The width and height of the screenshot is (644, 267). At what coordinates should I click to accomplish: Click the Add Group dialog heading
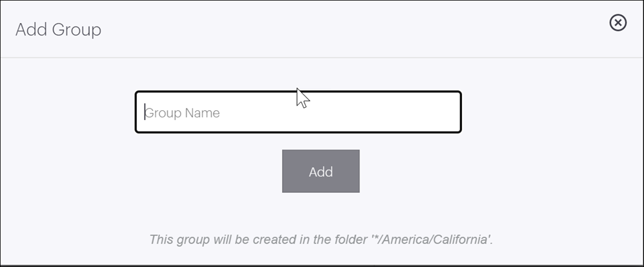pos(58,30)
